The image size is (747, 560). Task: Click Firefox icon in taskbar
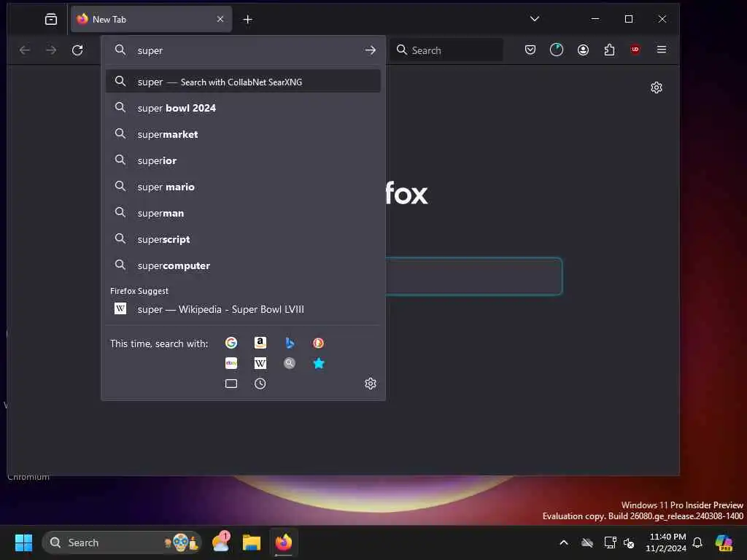[x=284, y=542]
